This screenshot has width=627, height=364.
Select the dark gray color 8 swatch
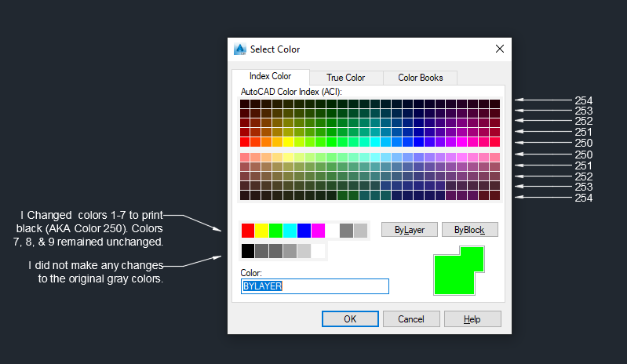tap(346, 231)
